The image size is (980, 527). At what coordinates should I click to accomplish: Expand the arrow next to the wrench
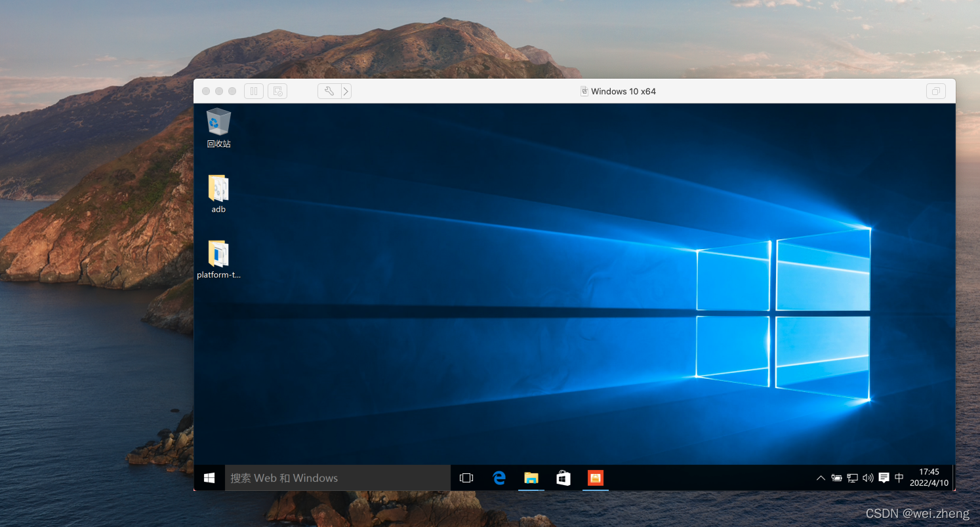click(346, 91)
